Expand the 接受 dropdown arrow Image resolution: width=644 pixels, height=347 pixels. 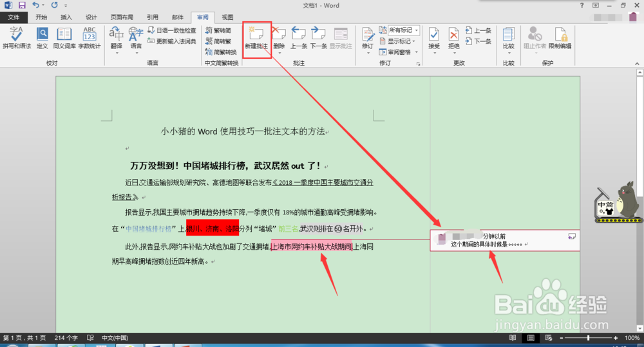point(434,53)
